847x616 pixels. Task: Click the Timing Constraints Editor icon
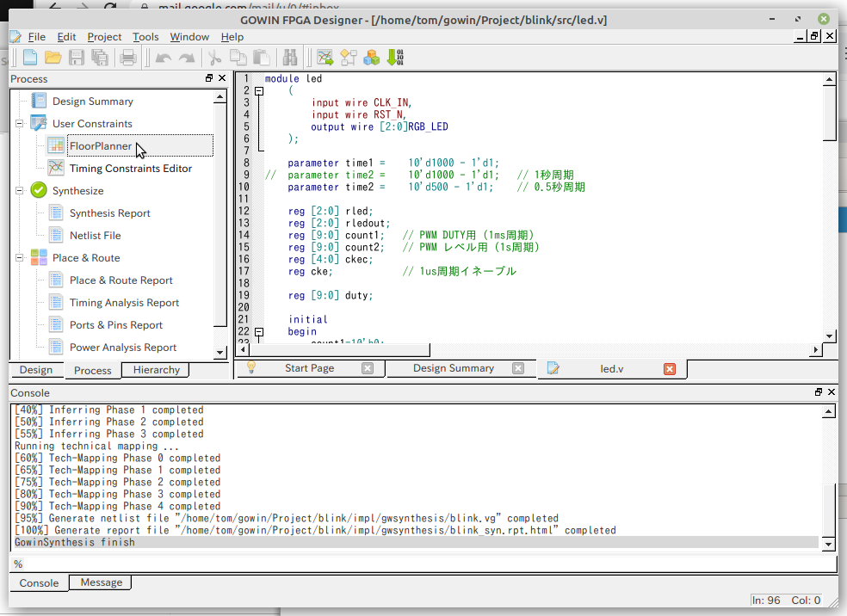tap(56, 168)
